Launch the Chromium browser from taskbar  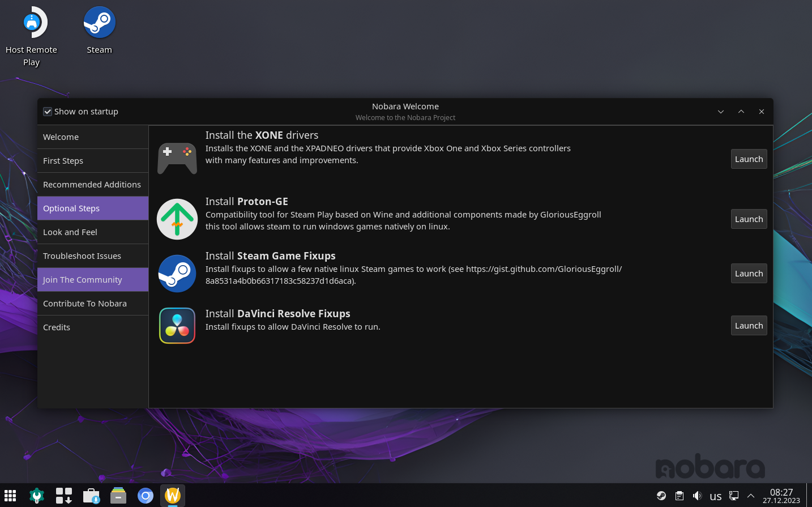[x=146, y=496]
